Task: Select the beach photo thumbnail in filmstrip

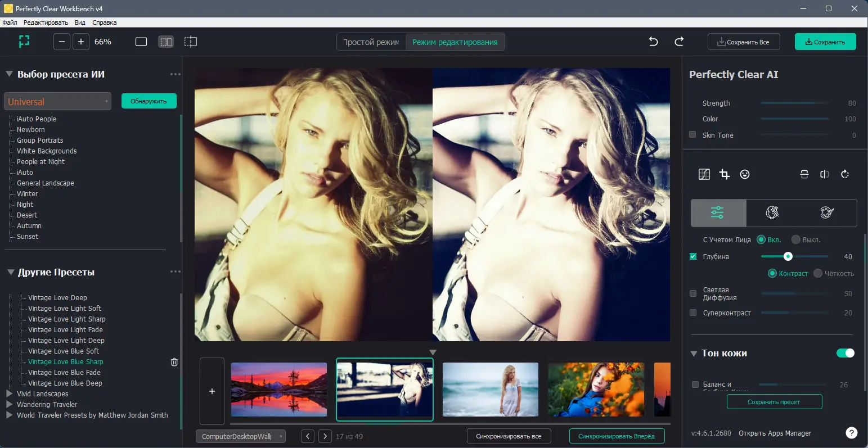Action: (489, 390)
